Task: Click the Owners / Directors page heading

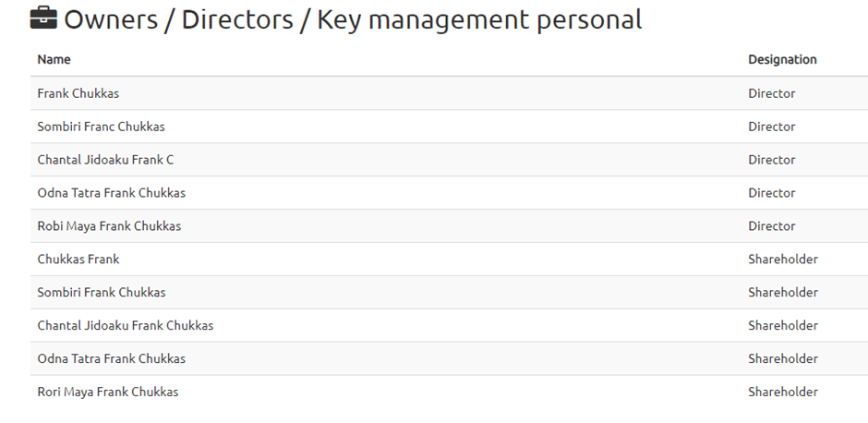Action: click(x=353, y=19)
